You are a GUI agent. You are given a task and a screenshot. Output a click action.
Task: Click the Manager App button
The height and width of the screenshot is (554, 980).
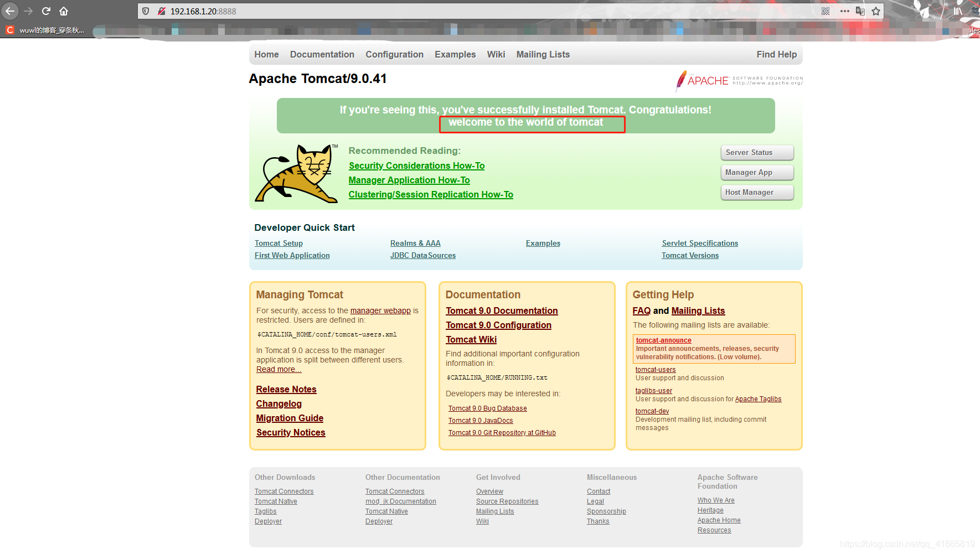click(757, 173)
